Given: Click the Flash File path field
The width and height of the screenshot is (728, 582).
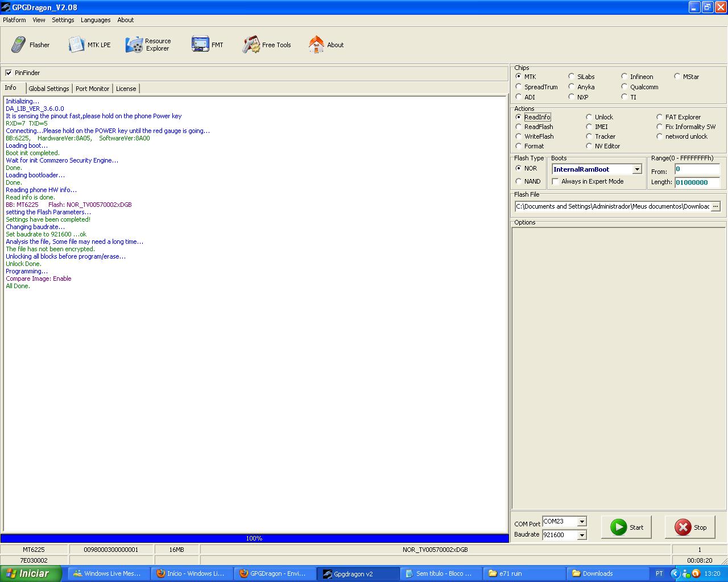Looking at the screenshot, I should [613, 206].
